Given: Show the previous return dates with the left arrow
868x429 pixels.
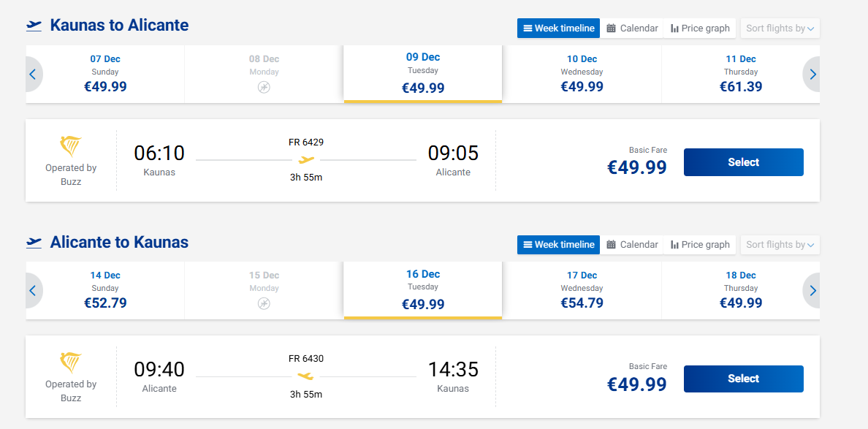Looking at the screenshot, I should (34, 291).
